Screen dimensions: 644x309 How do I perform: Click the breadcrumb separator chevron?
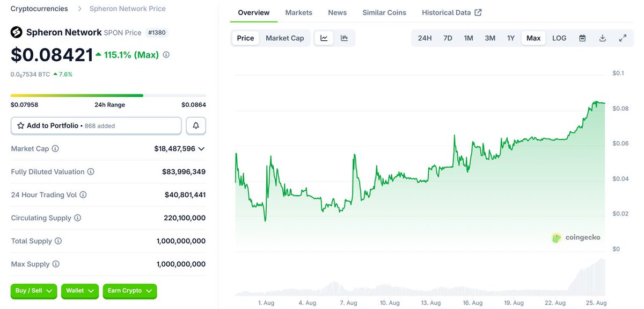(79, 9)
